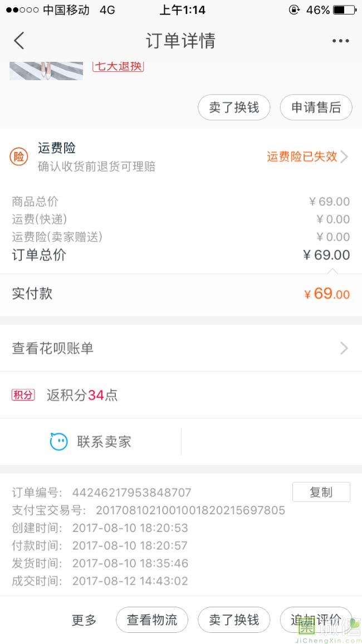The image size is (362, 644).
Task: Open 查看花呗账单 row chevron
Action: (x=344, y=348)
